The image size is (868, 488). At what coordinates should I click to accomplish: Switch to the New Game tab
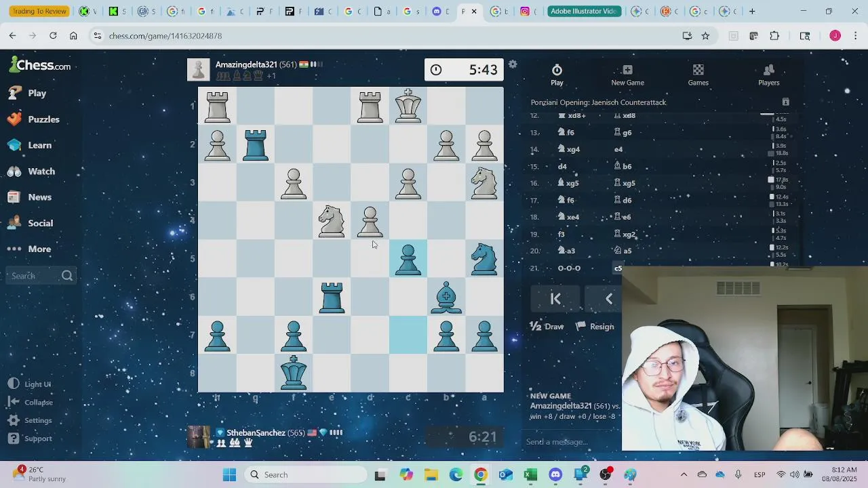tap(627, 75)
